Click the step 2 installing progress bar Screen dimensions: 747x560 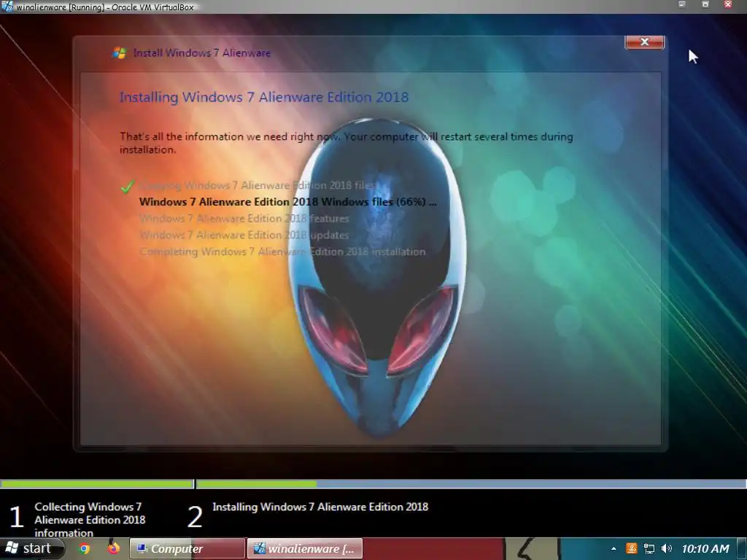tap(471, 484)
